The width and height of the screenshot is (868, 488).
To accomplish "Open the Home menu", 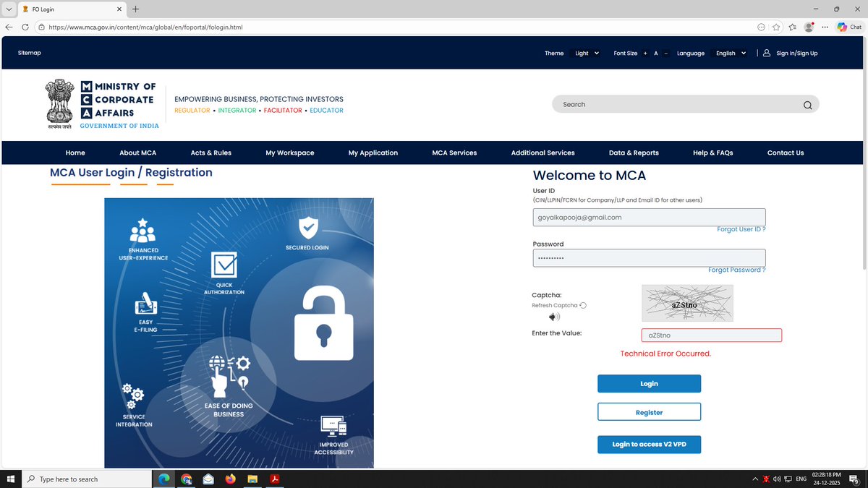I will [x=75, y=153].
